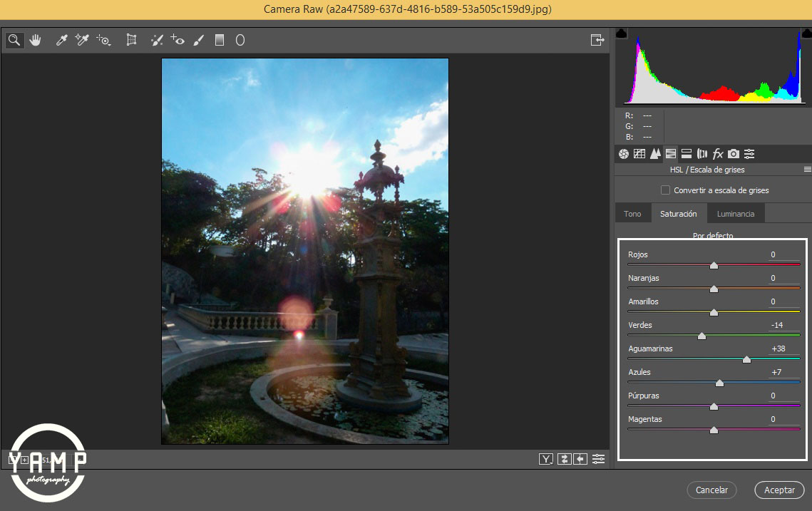The width and height of the screenshot is (812, 511).
Task: Toggle shadow clipping warning in histogram
Action: (x=621, y=33)
